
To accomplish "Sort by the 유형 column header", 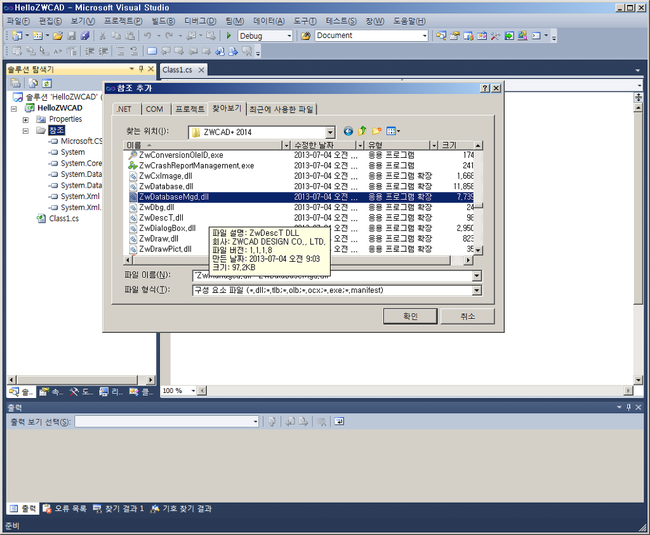I will (x=397, y=145).
